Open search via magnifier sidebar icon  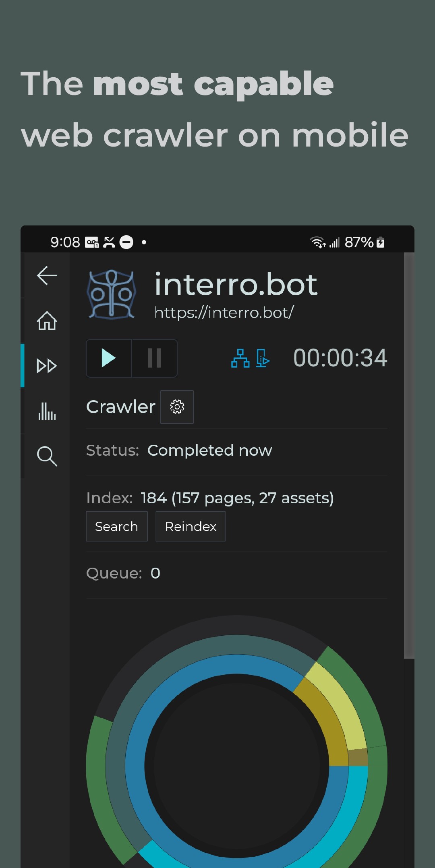pos(47,456)
